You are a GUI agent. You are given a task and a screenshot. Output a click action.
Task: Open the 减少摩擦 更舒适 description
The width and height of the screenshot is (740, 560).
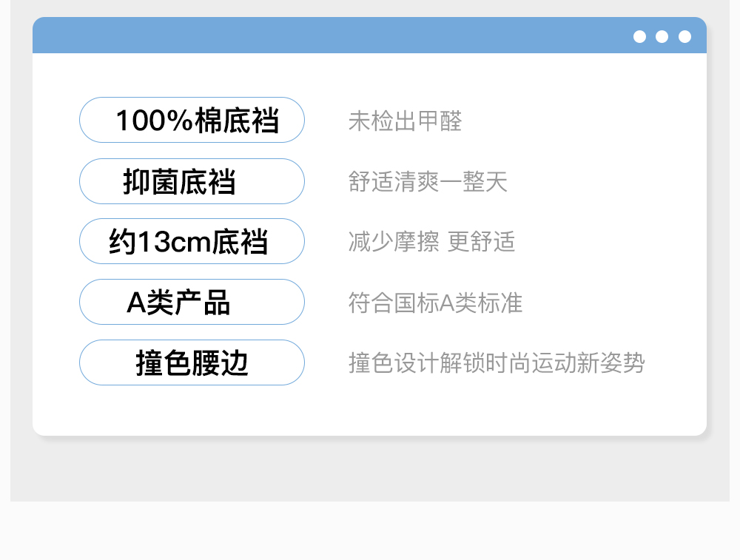(x=431, y=242)
